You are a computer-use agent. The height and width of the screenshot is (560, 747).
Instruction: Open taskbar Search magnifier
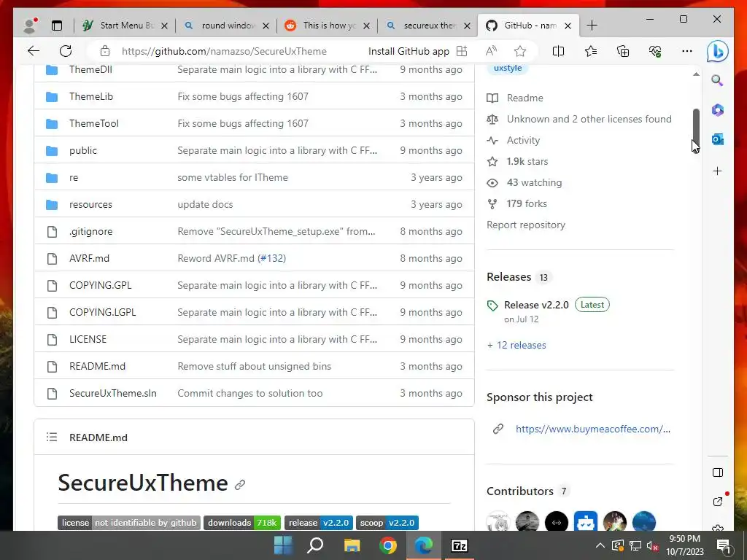click(315, 545)
